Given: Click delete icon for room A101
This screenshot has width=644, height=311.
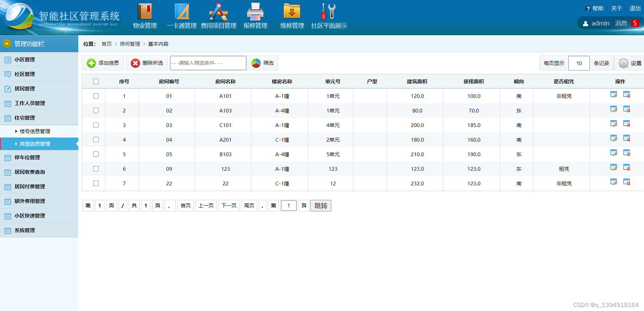Looking at the screenshot, I should [627, 95].
